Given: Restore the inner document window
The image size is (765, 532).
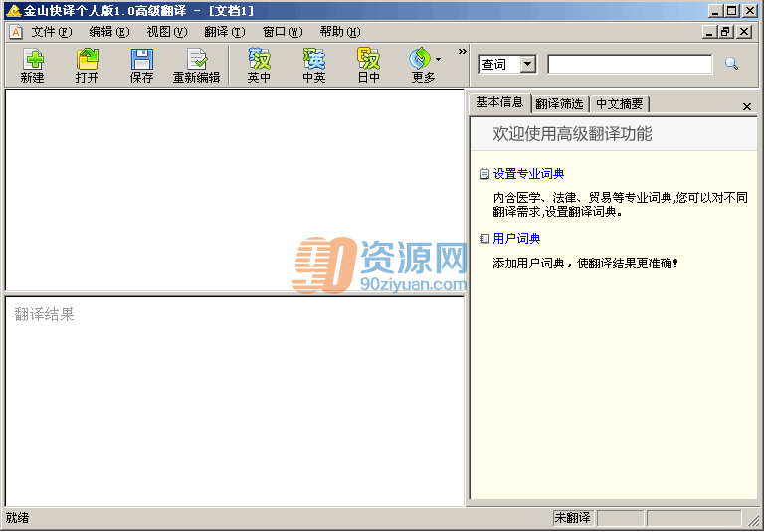Looking at the screenshot, I should pyautogui.click(x=726, y=32).
